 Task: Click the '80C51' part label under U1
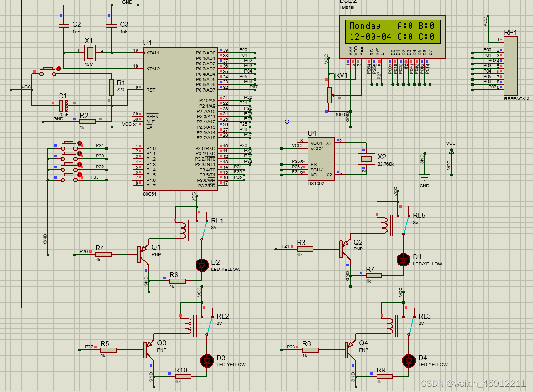(150, 194)
